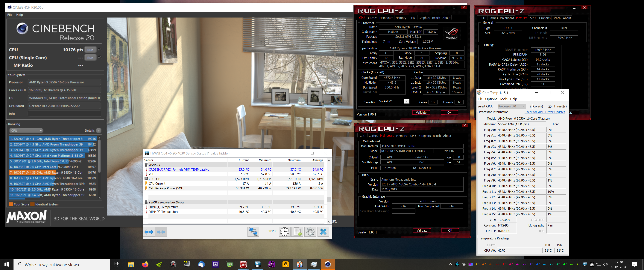Open the Ranking CPU dropdown in Cinebench

coord(26,130)
